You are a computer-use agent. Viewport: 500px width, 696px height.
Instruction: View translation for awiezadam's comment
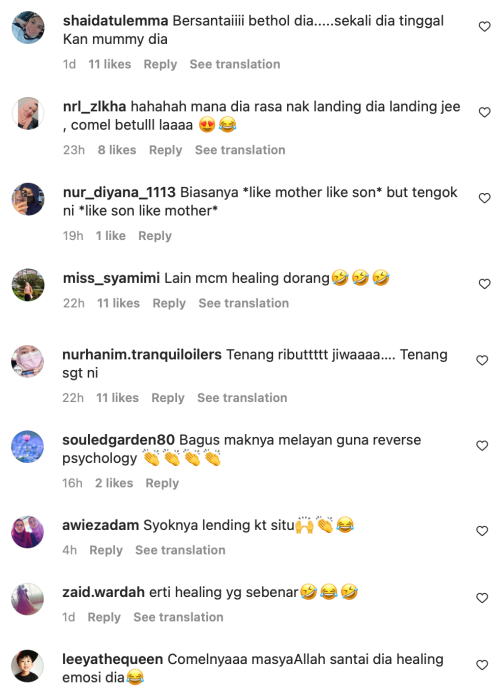(180, 550)
